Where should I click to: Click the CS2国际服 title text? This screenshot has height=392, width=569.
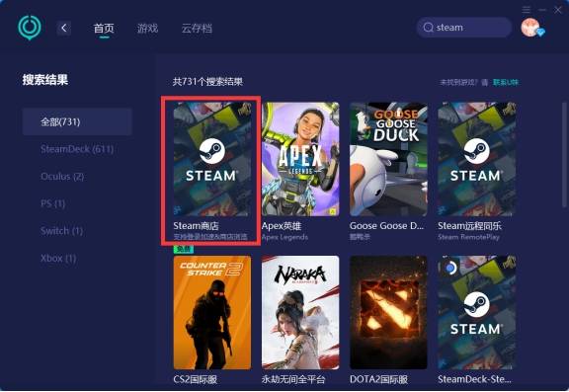tap(196, 379)
